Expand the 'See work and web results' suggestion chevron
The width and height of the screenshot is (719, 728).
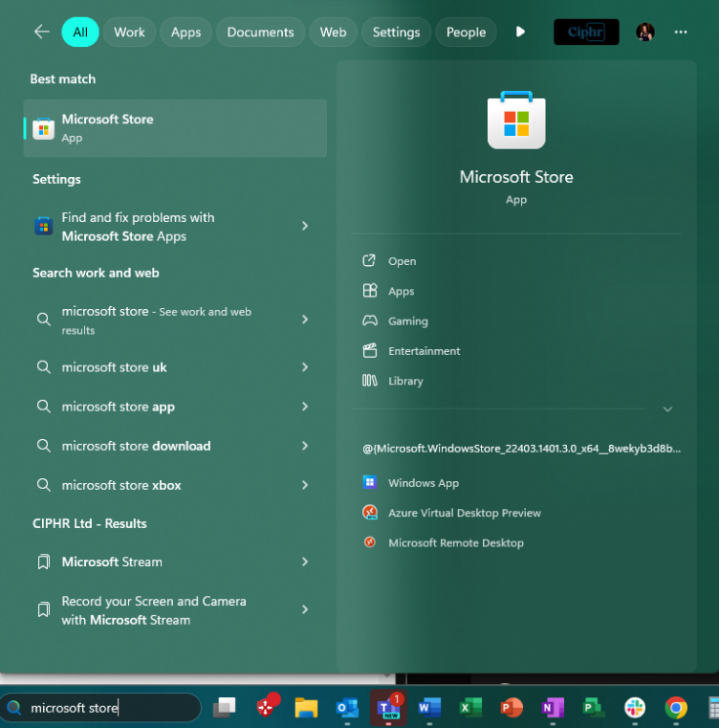(x=305, y=320)
